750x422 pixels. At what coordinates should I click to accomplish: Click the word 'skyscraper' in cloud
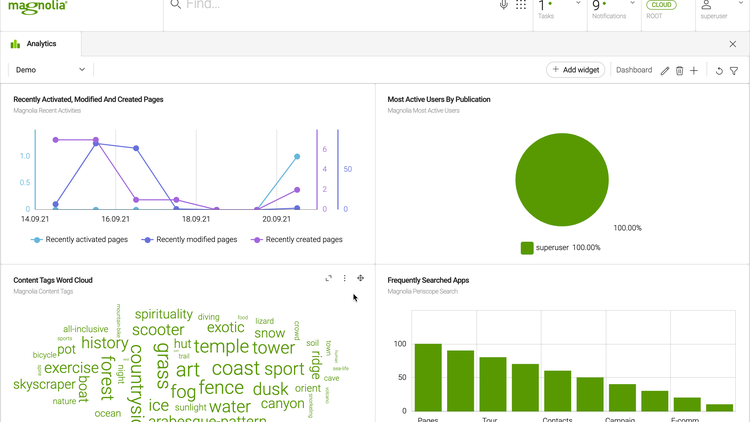coord(44,384)
